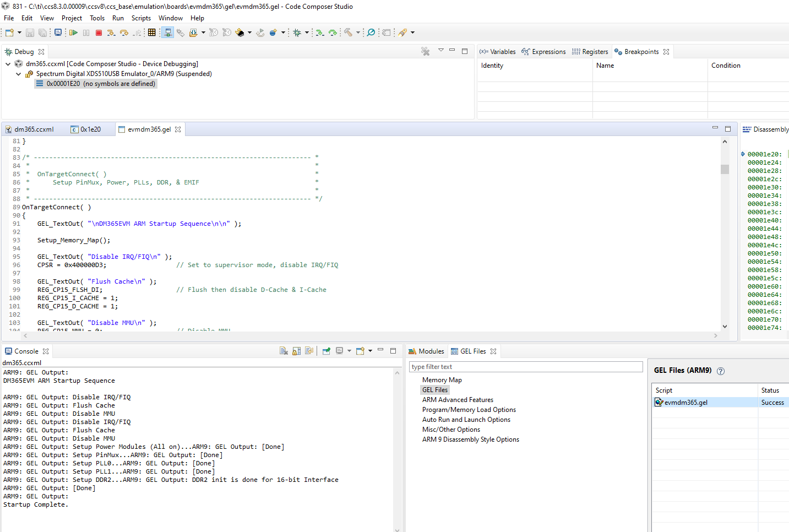Collapse the dm365.ccxml debug tree node
Screen dimensions: 789x532
pyautogui.click(x=8, y=64)
